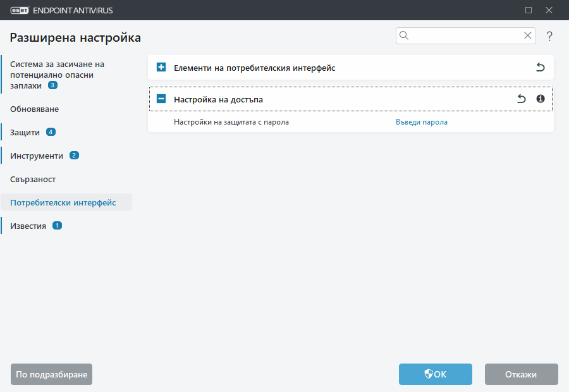The width and height of the screenshot is (569, 392).
Task: Revert "Настройка на достъпа" settings with undo arrow
Action: pos(520,99)
